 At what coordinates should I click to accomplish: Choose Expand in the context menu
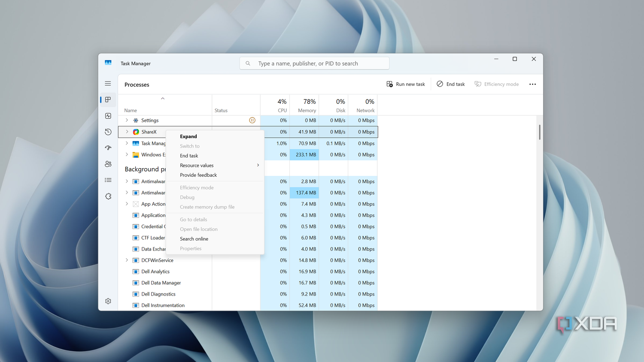[215, 136]
